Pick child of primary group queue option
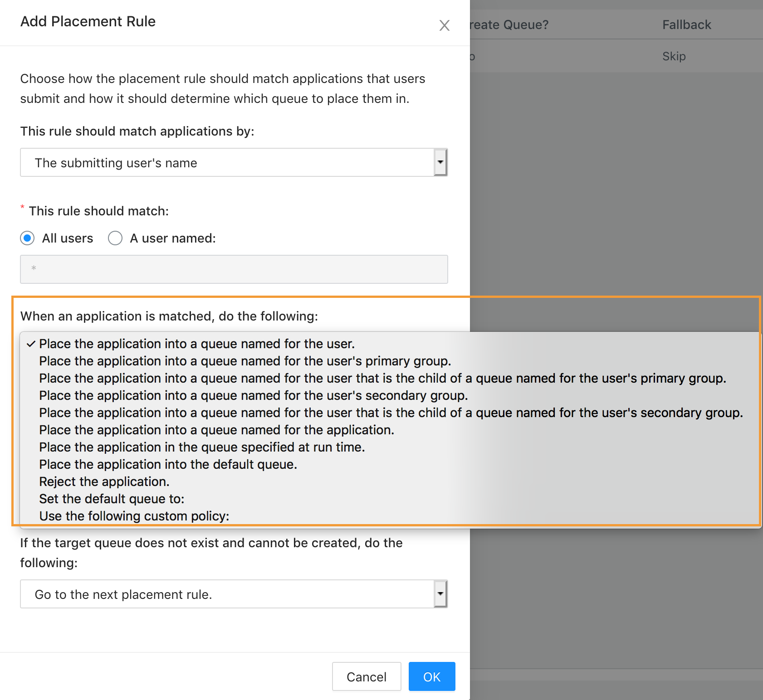Viewport: 763px width, 700px height. pos(382,379)
